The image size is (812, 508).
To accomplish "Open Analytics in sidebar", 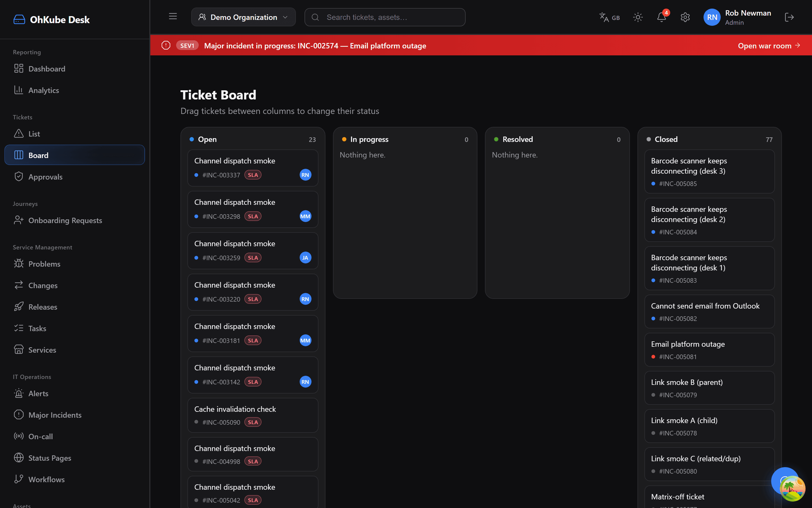I will tap(74, 90).
